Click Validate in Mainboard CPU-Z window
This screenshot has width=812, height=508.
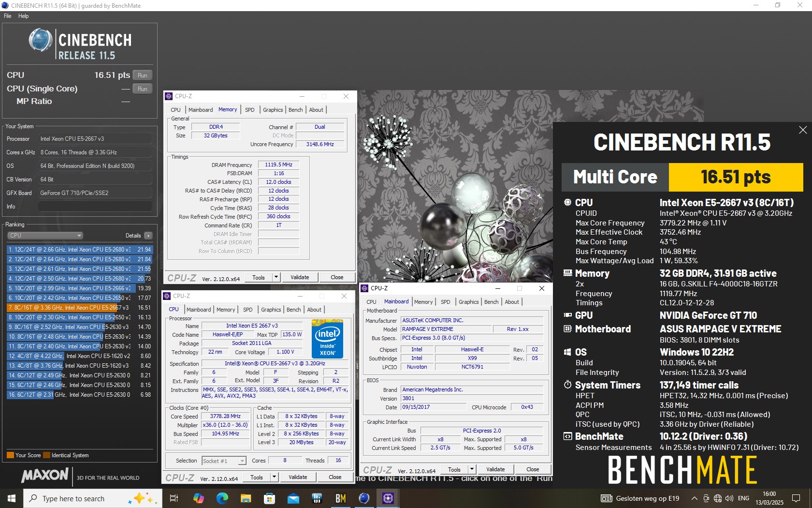click(x=495, y=469)
